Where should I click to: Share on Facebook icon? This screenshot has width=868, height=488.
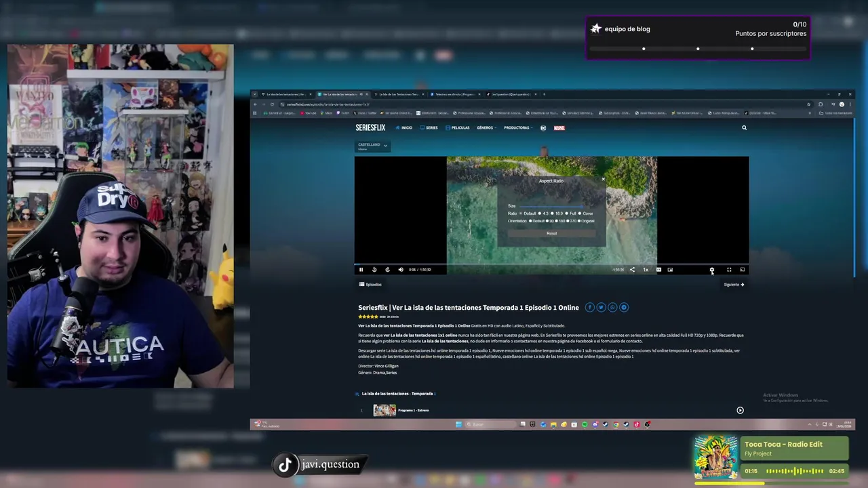tap(590, 307)
